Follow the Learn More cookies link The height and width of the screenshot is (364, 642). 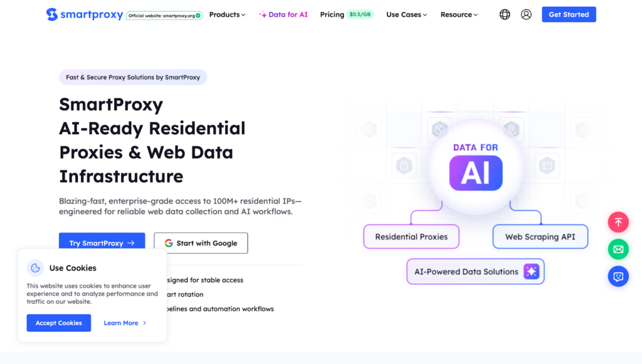(x=125, y=323)
